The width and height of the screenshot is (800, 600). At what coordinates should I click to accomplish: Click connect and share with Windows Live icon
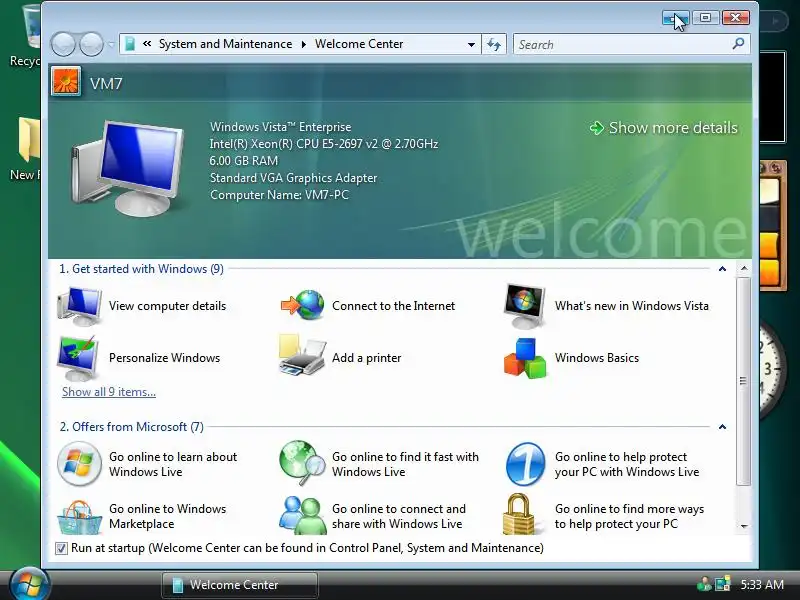coord(302,515)
